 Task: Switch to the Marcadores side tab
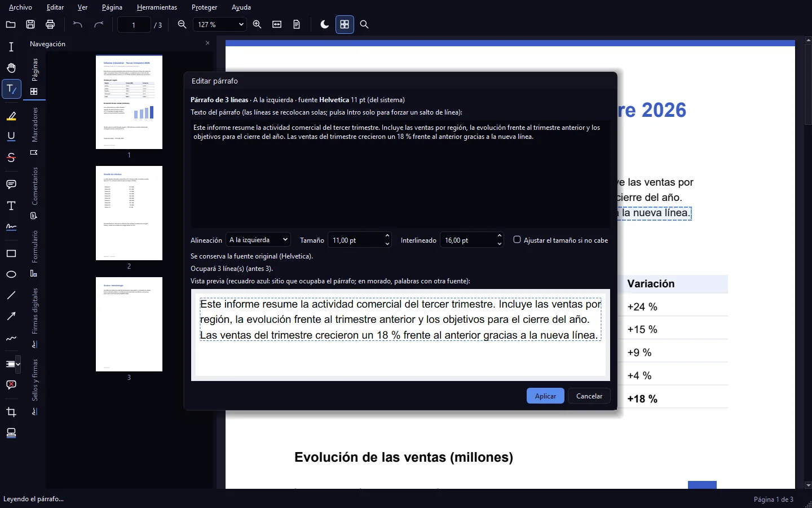[x=34, y=132]
